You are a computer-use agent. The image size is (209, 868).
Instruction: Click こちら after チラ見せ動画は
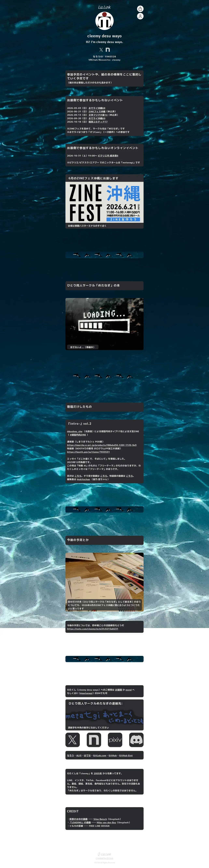tap(104, 476)
